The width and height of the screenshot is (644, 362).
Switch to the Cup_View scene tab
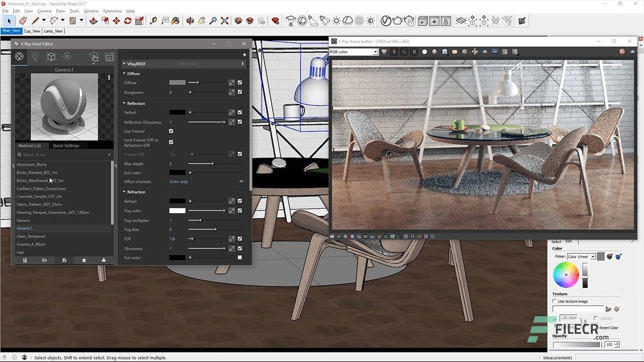tap(31, 31)
